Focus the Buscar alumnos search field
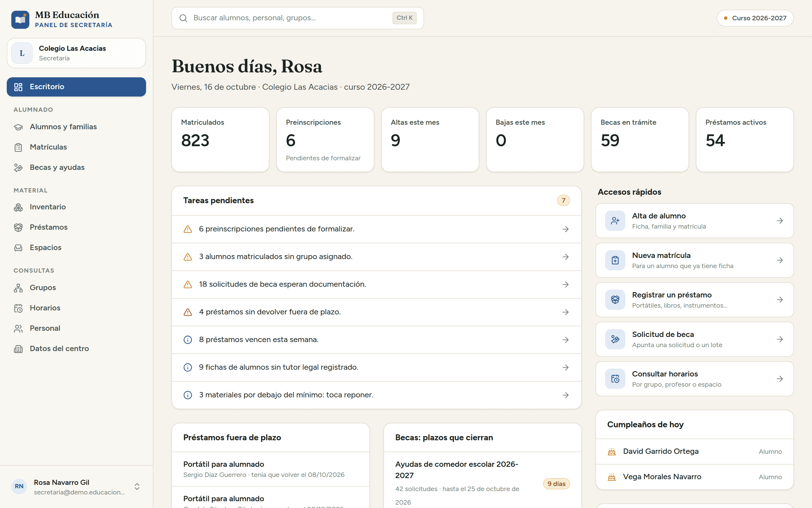This screenshot has height=508, width=812. [297, 18]
